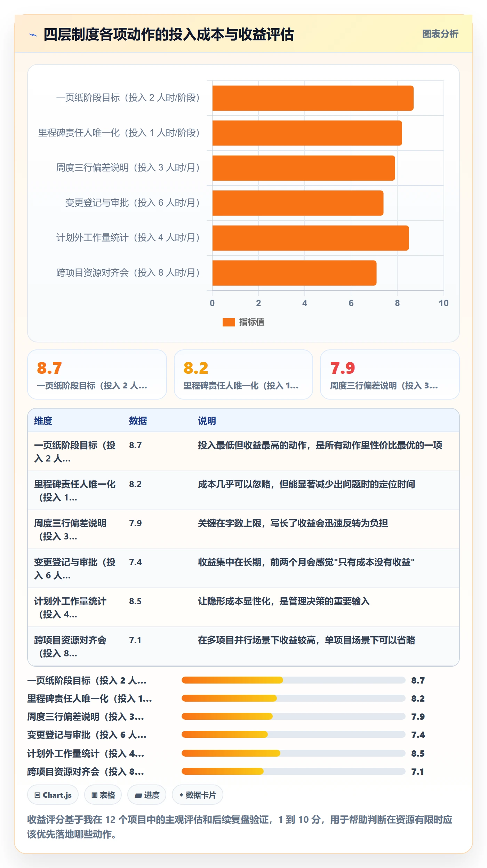Click the 7.1 value in the table
Screen dimensions: 487x868
coord(135,640)
